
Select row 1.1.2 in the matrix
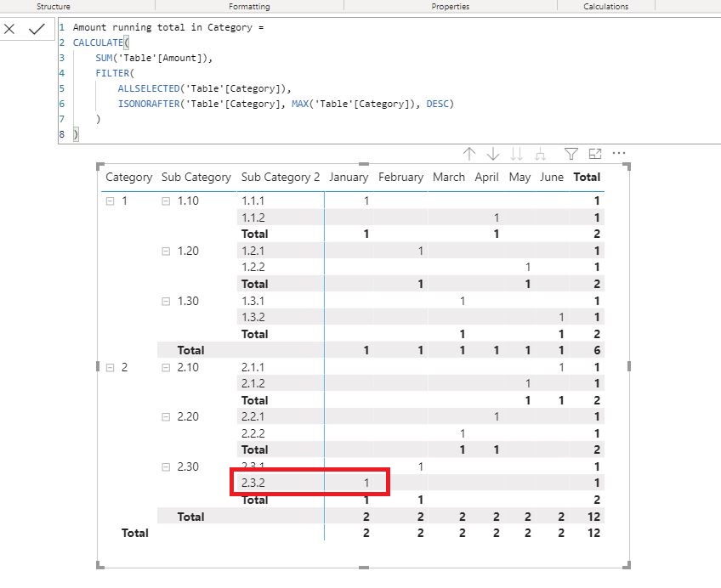pos(253,218)
